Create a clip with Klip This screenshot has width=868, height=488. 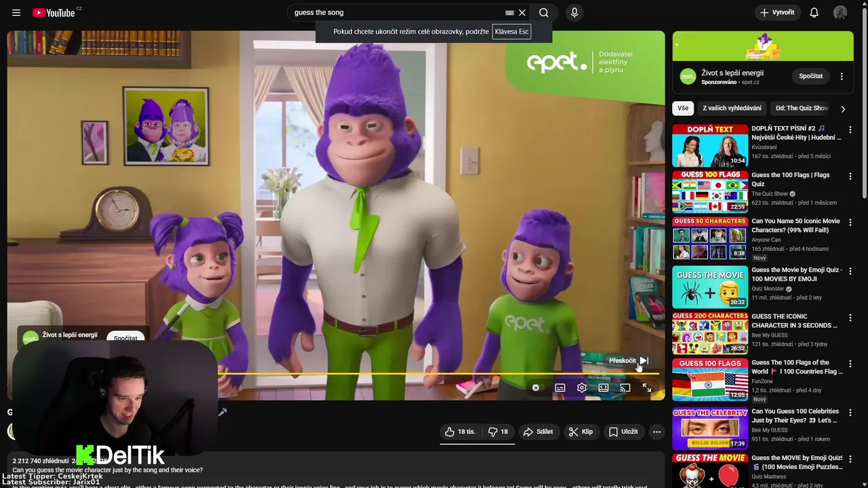click(x=580, y=432)
